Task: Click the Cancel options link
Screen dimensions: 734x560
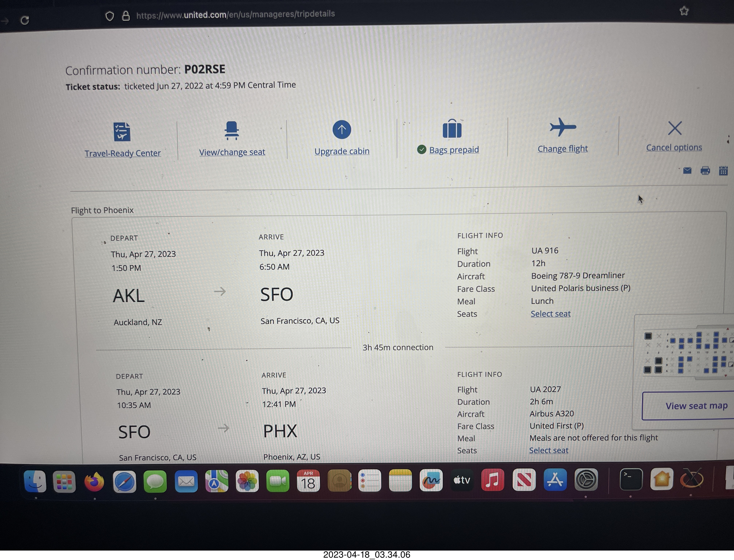Action: pyautogui.click(x=674, y=148)
